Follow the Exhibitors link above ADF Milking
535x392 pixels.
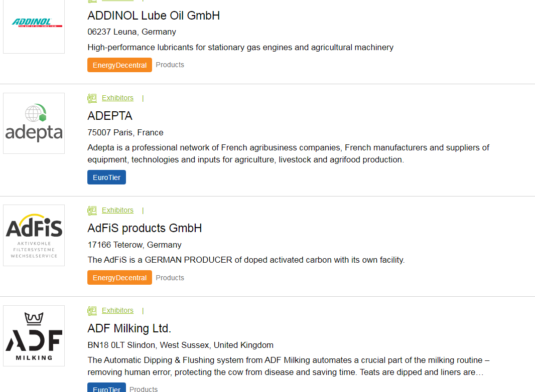[x=117, y=310]
